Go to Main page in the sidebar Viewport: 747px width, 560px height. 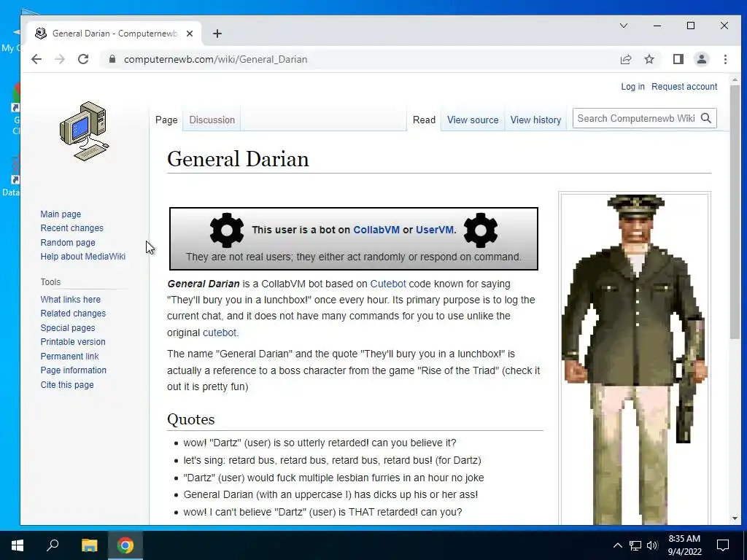click(61, 214)
